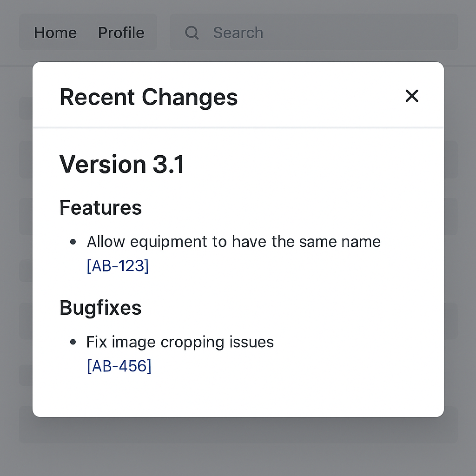Click the 'Allow equipment to have the same name' text
The width and height of the screenshot is (476, 476).
click(x=233, y=242)
